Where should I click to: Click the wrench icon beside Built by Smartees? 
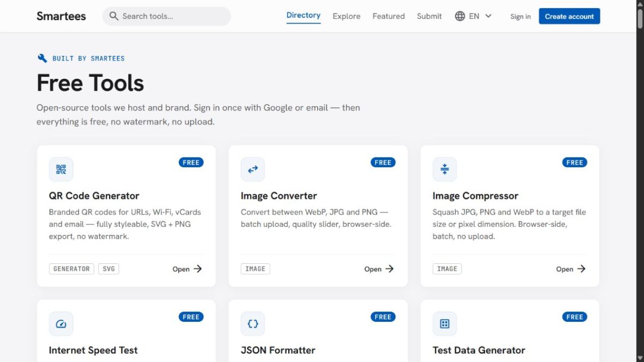tap(42, 58)
